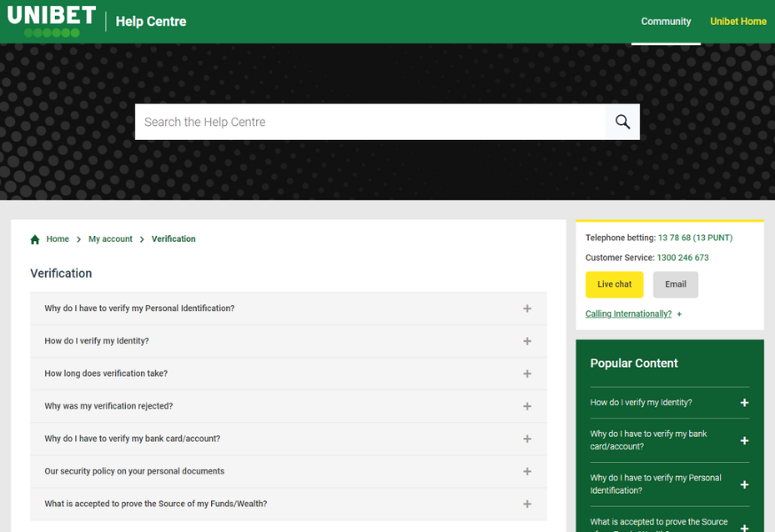Click plus icon on main bank card/account row
Image resolution: width=775 pixels, height=532 pixels.
click(528, 439)
